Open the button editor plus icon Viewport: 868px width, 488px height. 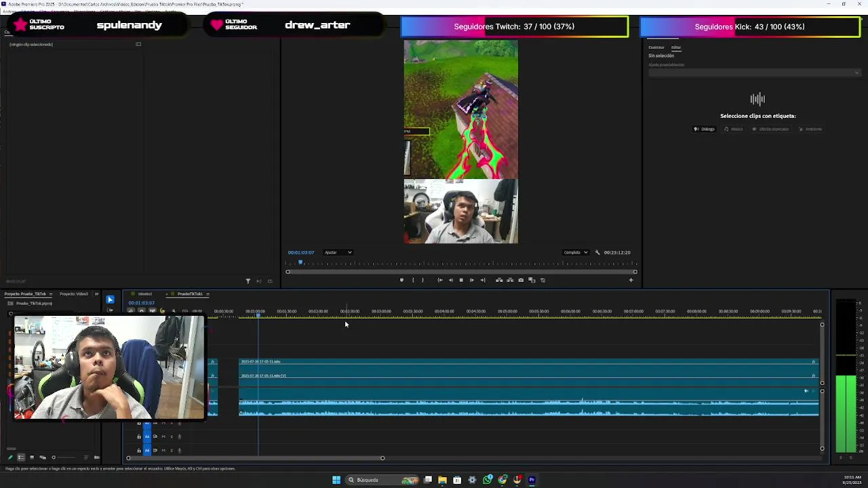pyautogui.click(x=631, y=280)
